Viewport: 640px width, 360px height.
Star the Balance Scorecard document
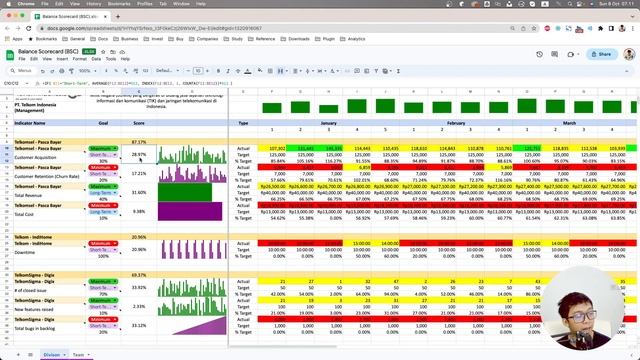pos(103,52)
